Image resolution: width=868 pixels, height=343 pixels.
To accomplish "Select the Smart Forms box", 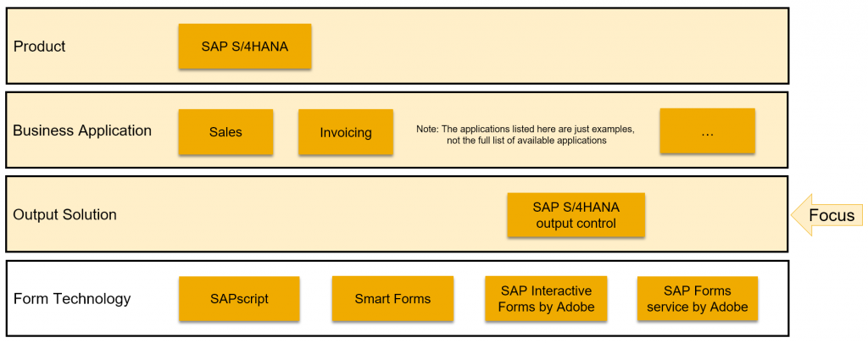I will coord(392,299).
